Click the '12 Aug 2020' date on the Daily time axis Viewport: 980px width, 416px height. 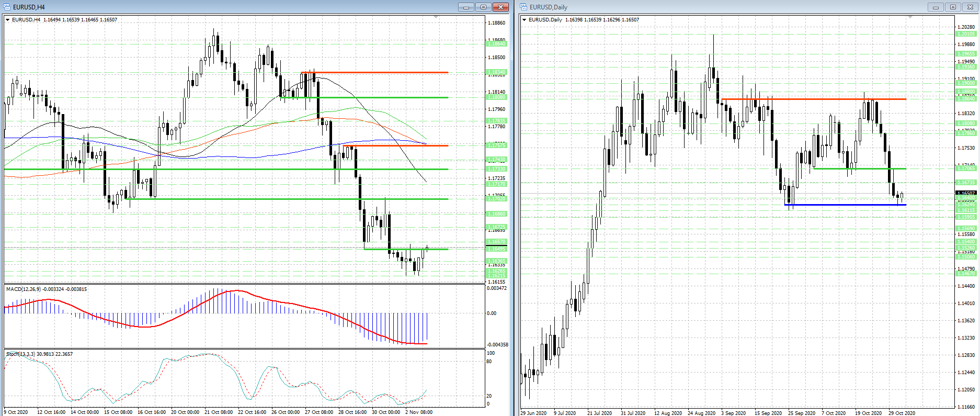coord(668,413)
